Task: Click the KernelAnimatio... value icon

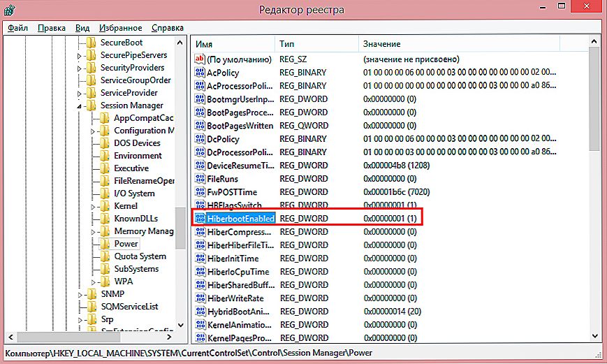Action: click(200, 324)
